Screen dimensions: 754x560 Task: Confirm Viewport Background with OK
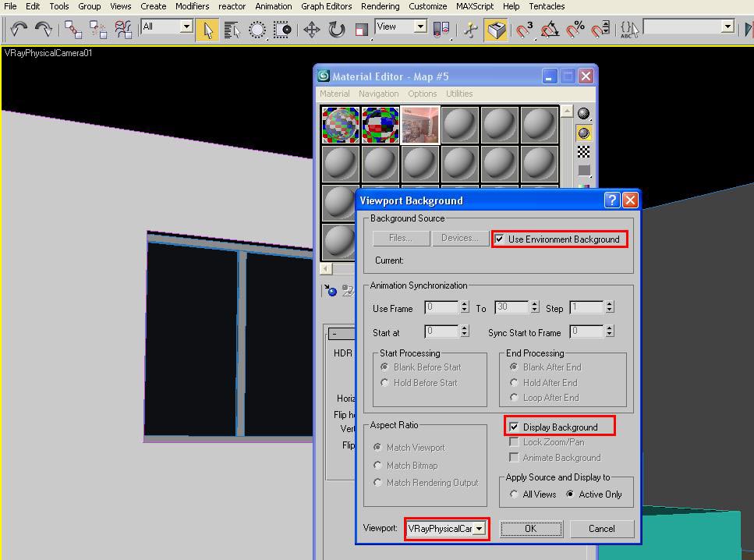coord(531,529)
